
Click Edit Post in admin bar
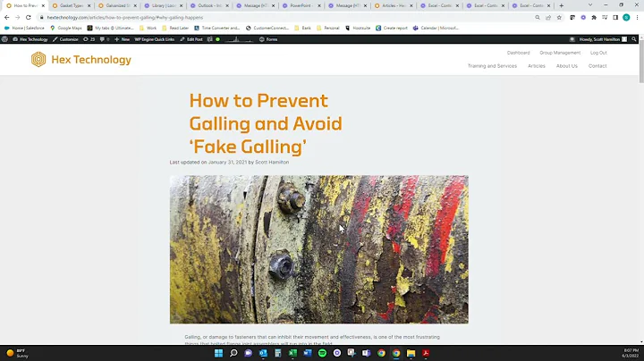(191, 39)
